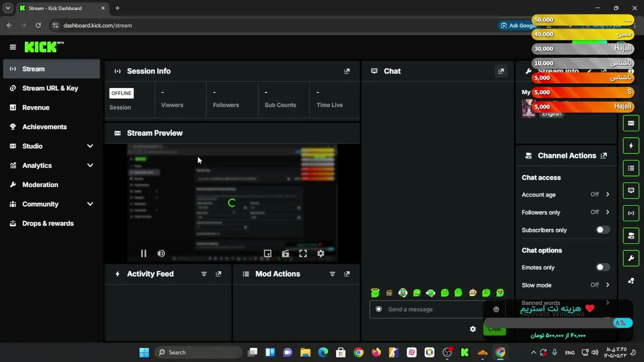This screenshot has height=362, width=644.
Task: Open Firefox from the taskbar
Action: (x=376, y=352)
